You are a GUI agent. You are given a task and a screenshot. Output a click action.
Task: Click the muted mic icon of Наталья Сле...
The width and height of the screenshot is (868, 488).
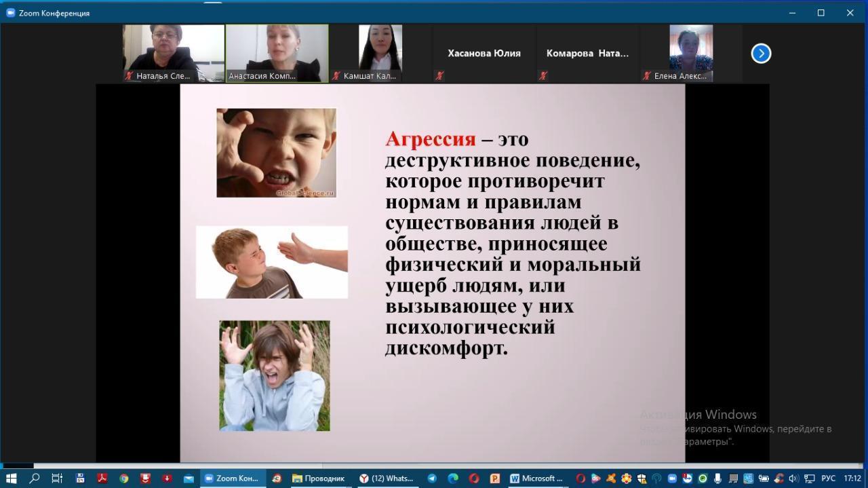point(129,76)
